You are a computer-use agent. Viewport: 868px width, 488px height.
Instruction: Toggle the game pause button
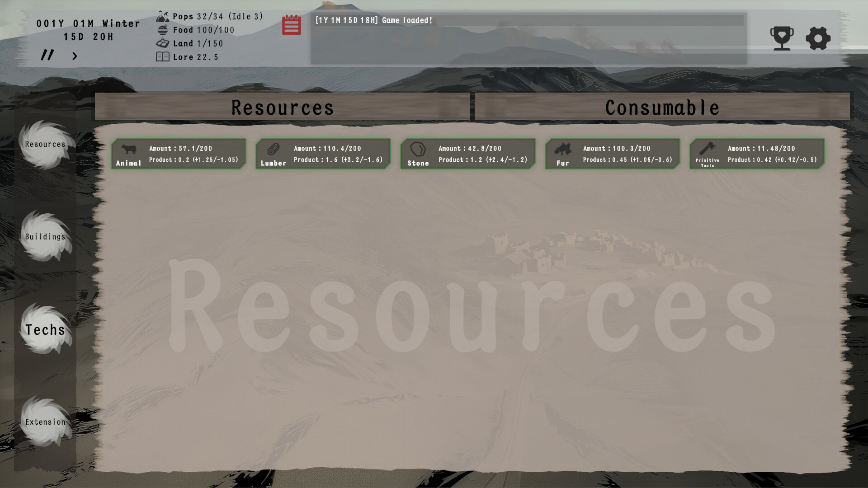point(47,55)
